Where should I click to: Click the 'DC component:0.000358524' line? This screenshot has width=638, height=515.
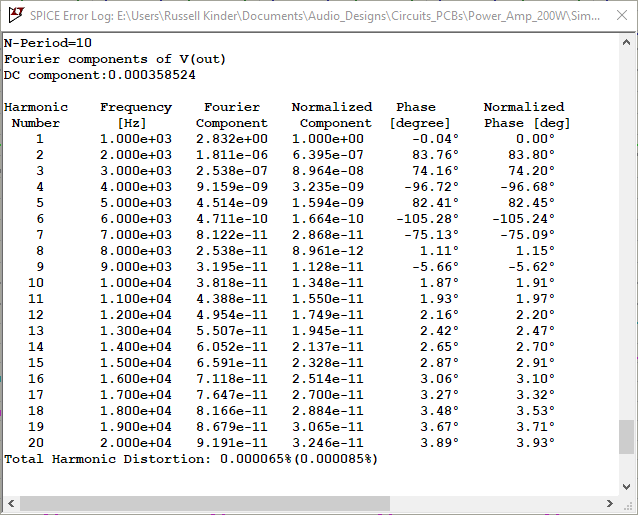click(x=100, y=75)
